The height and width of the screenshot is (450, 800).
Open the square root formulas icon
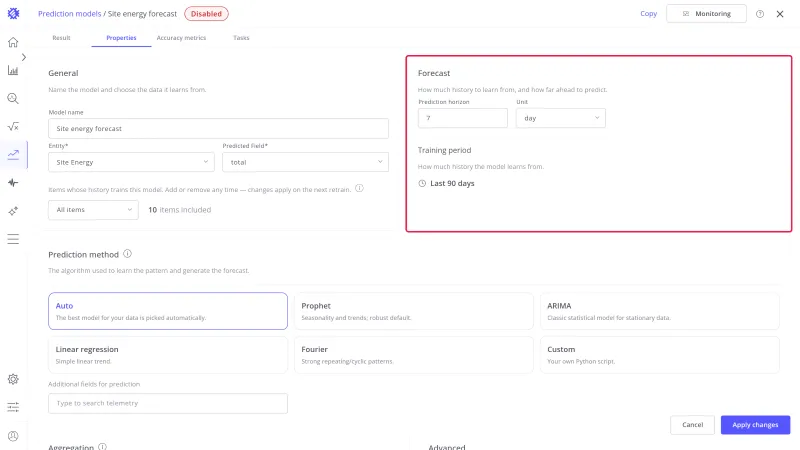tap(13, 127)
